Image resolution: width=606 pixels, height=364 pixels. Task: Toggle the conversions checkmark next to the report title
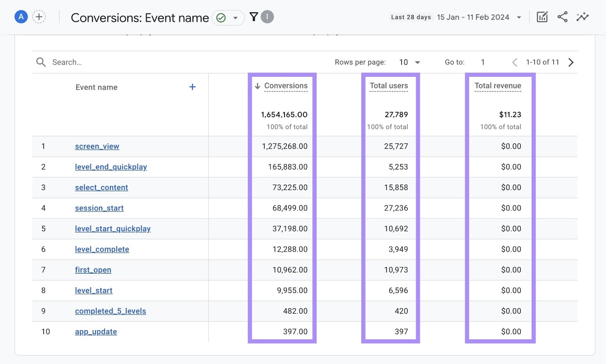click(221, 17)
